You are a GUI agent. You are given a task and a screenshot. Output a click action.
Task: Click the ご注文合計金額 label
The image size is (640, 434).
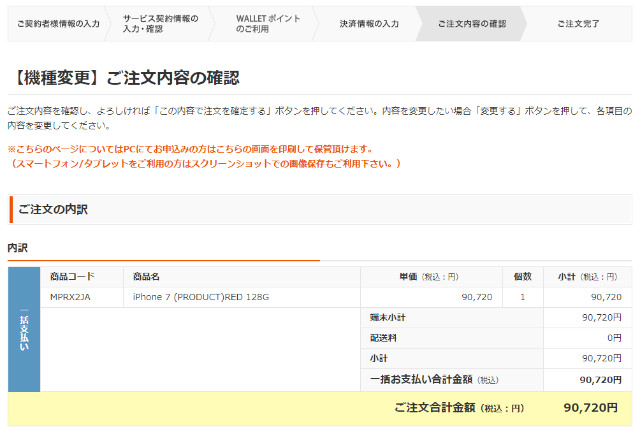tap(459, 407)
